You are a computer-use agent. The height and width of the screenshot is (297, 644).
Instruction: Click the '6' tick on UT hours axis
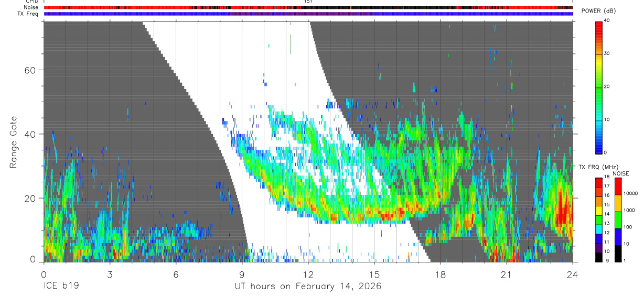(176, 274)
